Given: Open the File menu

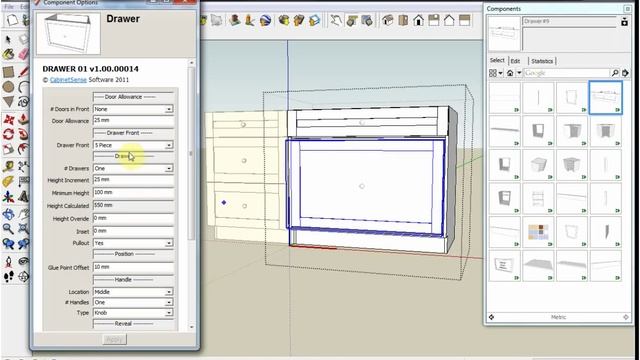Looking at the screenshot, I should [x=9, y=7].
